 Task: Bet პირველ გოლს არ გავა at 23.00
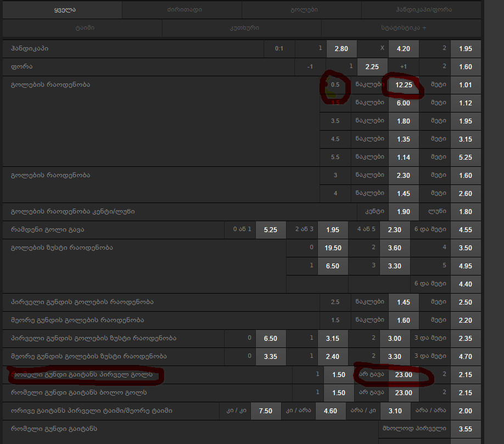[404, 375]
